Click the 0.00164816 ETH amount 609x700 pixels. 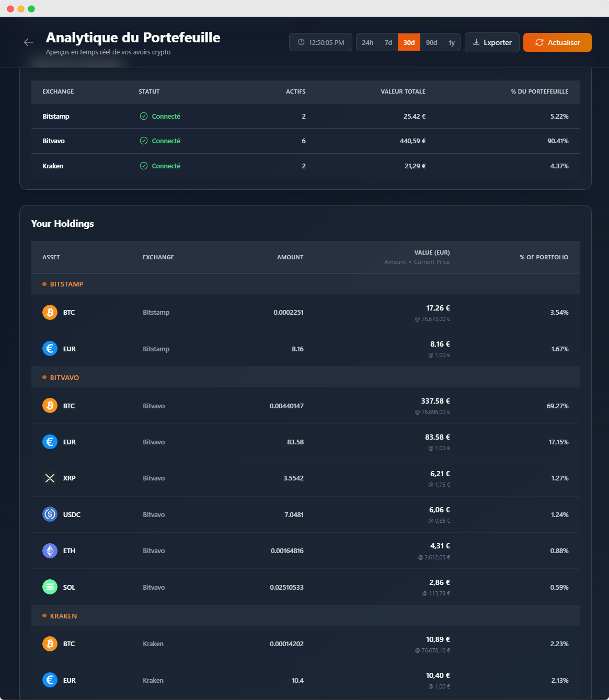pos(287,550)
